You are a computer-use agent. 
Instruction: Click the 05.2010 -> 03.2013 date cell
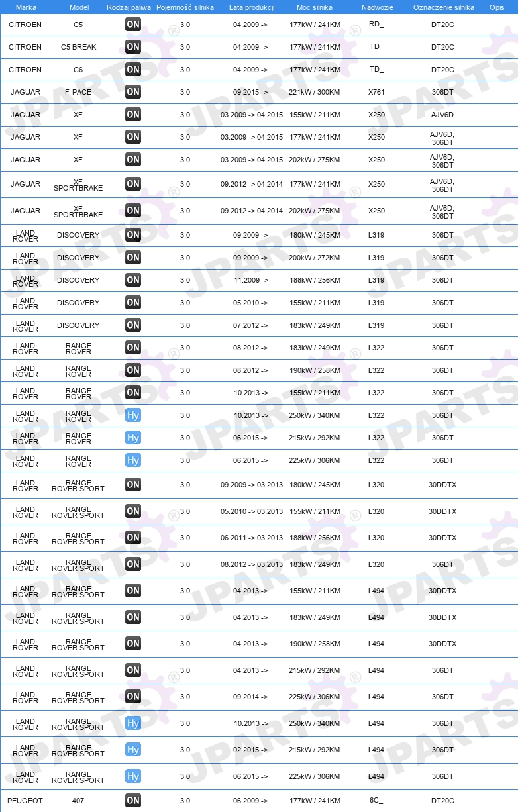tap(252, 511)
